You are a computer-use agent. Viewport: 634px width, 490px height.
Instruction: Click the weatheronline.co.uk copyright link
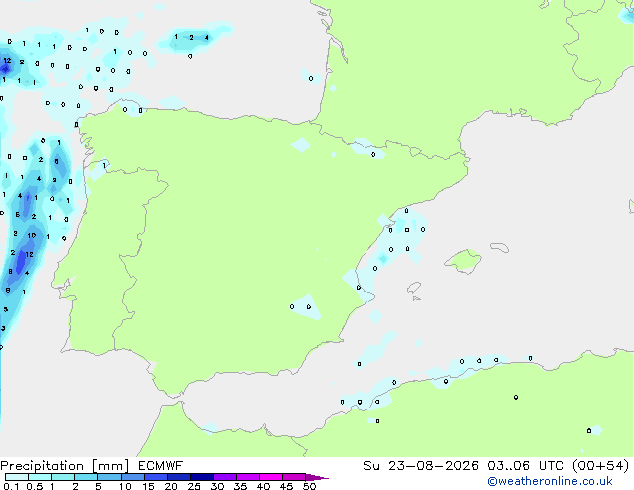pyautogui.click(x=550, y=481)
